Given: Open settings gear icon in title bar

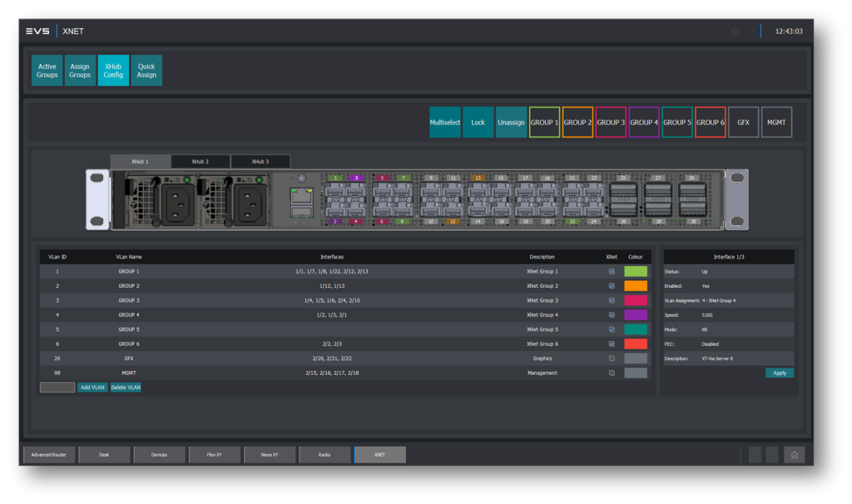Looking at the screenshot, I should tap(734, 32).
